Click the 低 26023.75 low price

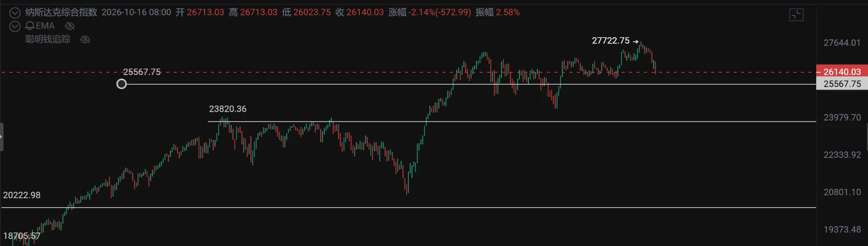[306, 12]
